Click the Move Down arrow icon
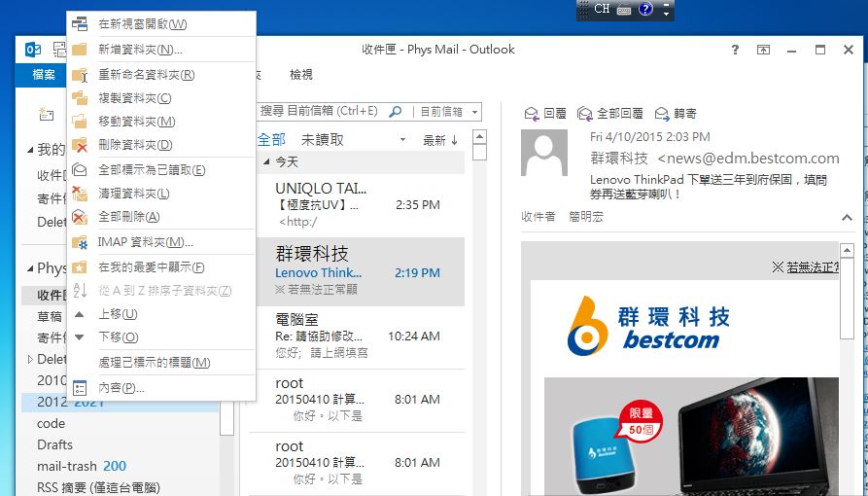This screenshot has width=868, height=496. (80, 337)
